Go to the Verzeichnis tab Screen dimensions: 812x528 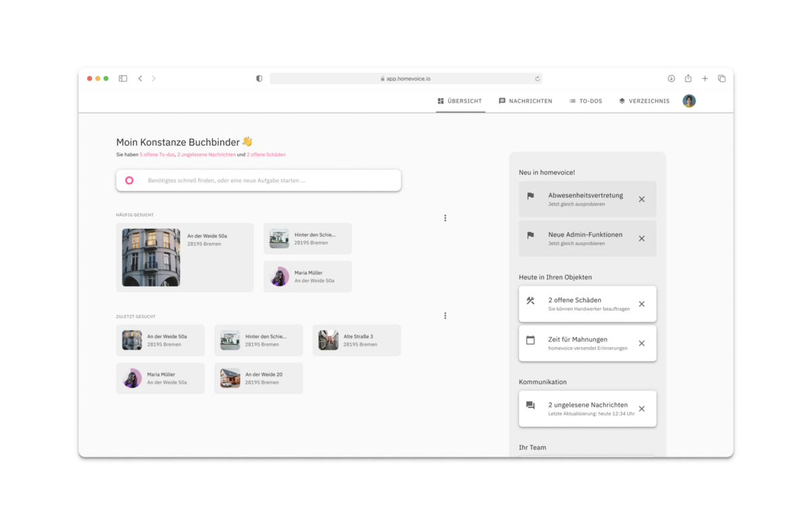click(x=644, y=101)
